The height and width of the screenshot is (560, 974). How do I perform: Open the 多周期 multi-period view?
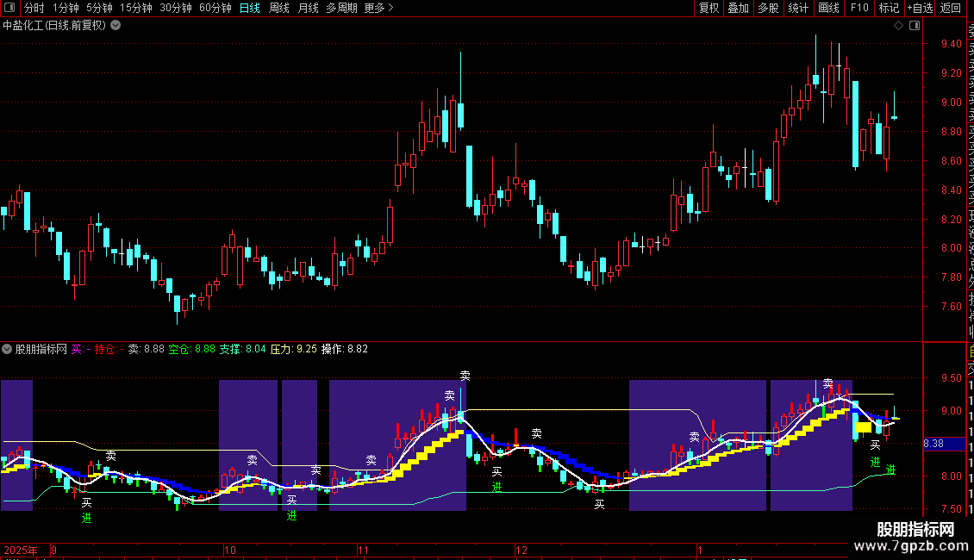341,8
